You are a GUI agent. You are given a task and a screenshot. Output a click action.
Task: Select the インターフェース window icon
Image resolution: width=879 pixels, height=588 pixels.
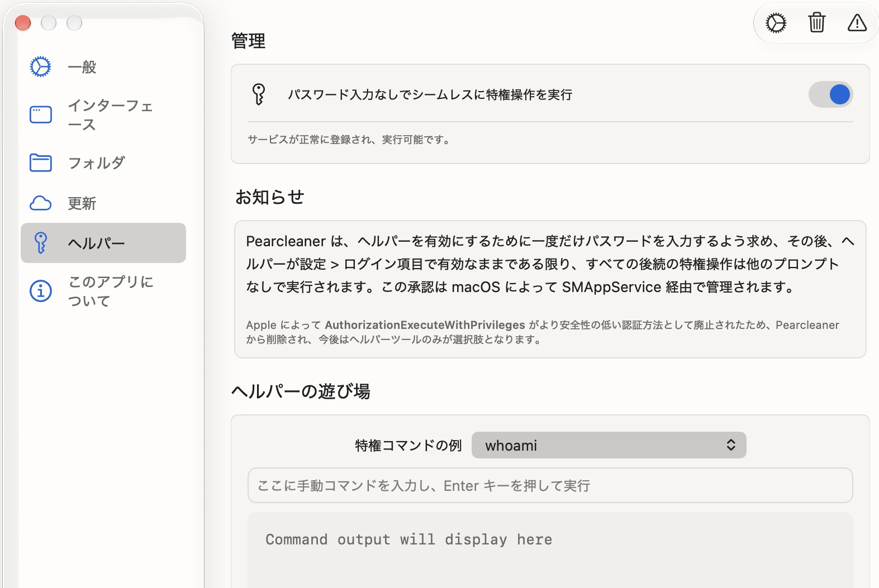pyautogui.click(x=40, y=115)
